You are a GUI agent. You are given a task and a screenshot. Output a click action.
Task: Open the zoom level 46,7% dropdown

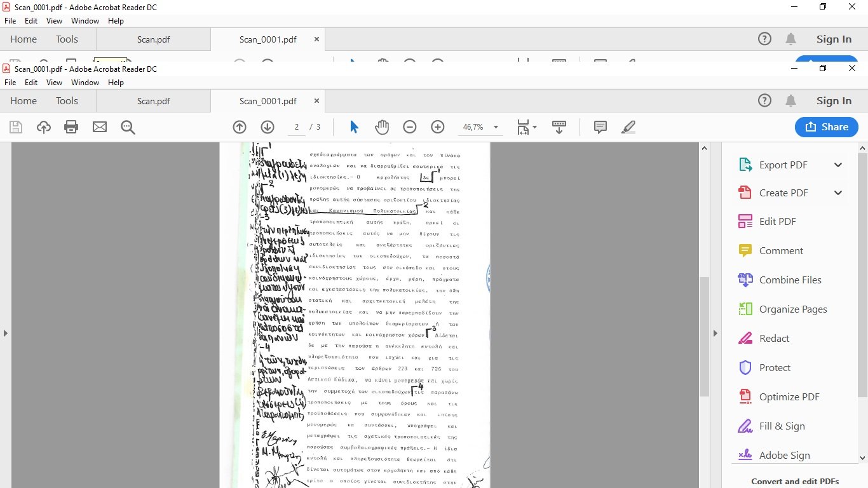[496, 127]
